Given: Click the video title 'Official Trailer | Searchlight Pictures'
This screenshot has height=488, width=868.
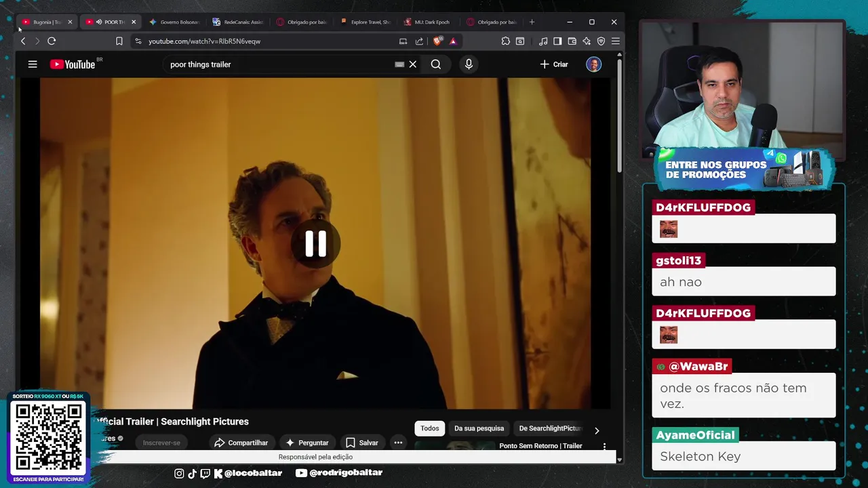Looking at the screenshot, I should pyautogui.click(x=172, y=422).
